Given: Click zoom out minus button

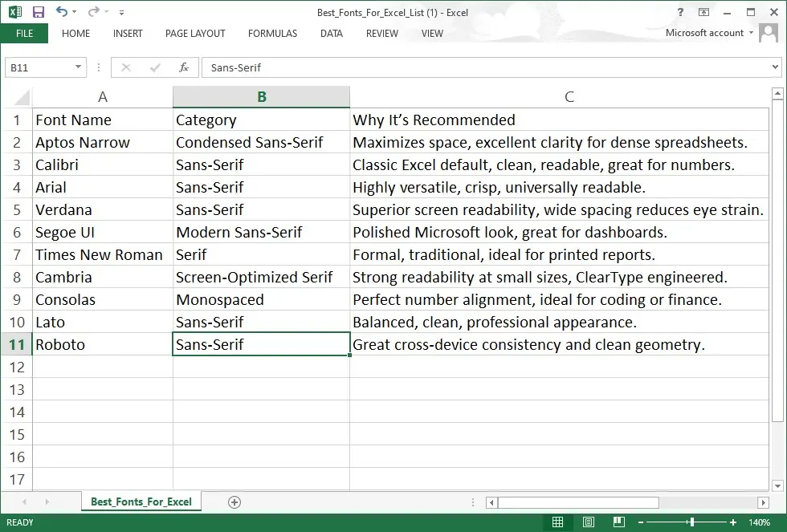Looking at the screenshot, I should click(x=641, y=522).
